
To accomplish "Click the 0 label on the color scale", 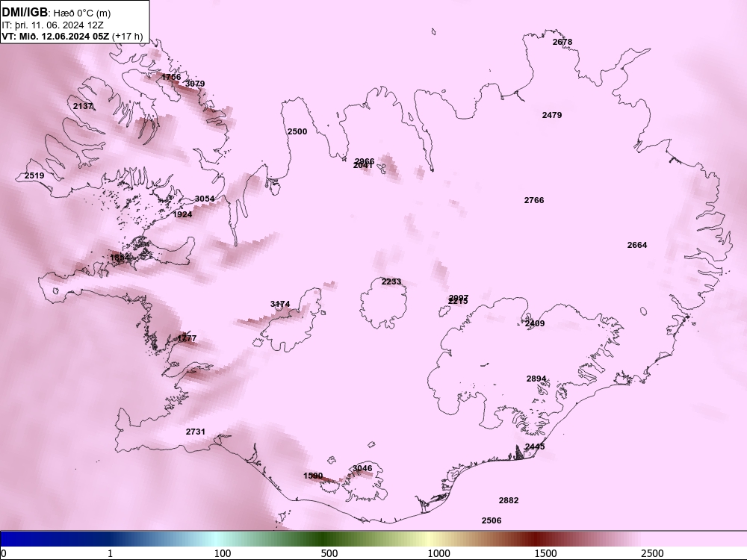I will [x=4, y=553].
